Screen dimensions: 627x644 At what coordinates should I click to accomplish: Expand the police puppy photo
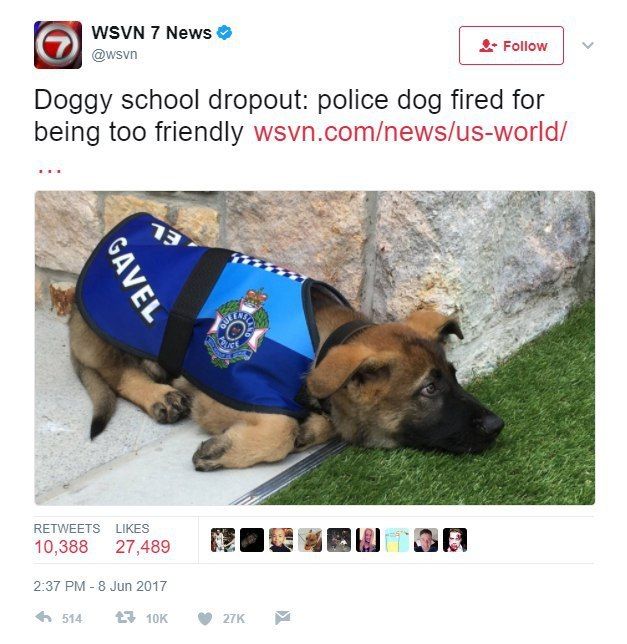pos(315,348)
